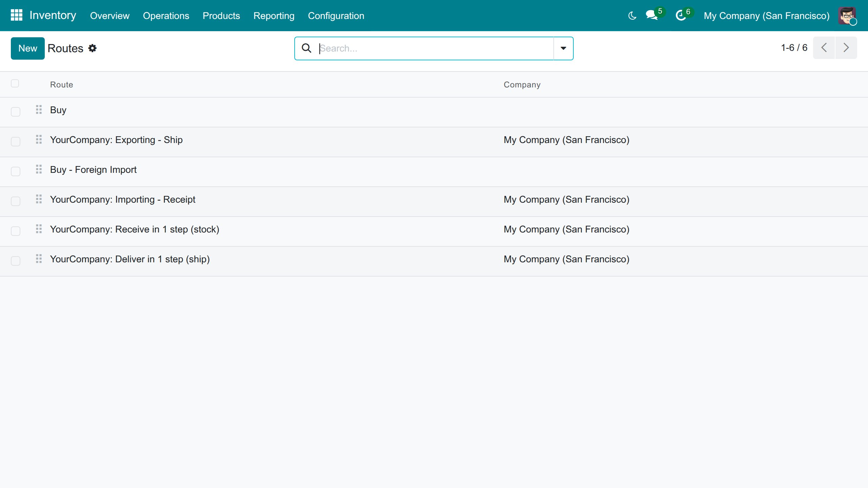The height and width of the screenshot is (488, 868).
Task: Click the New button
Action: tap(28, 48)
